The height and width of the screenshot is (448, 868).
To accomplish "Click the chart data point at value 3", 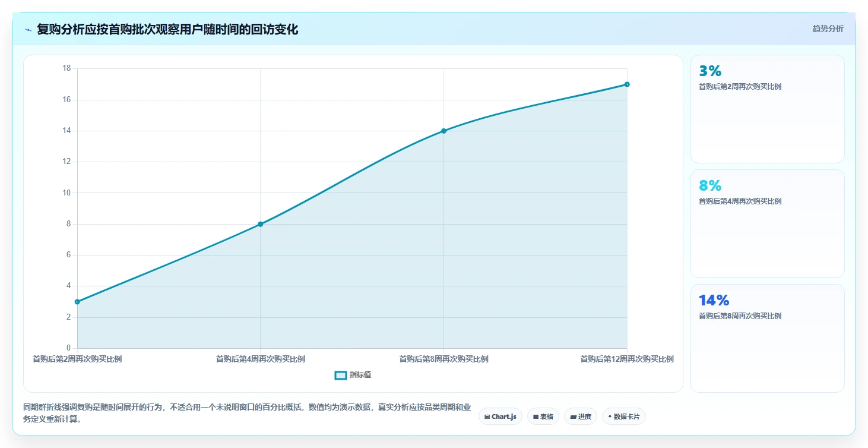I will click(77, 302).
